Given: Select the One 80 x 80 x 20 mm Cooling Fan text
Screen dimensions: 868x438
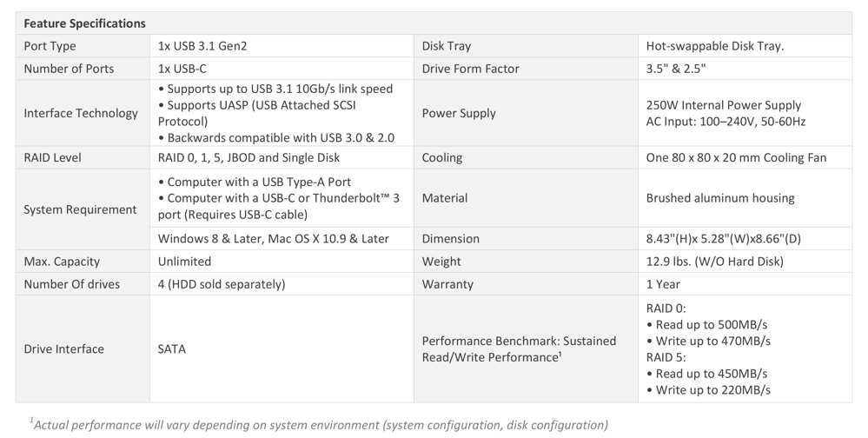Looking at the screenshot, I should click(x=736, y=157).
